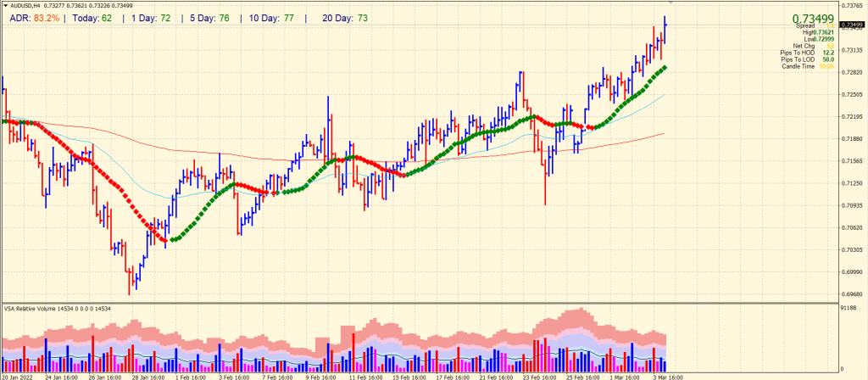Click the 28 Jan 16:00 time label

[x=148, y=376]
